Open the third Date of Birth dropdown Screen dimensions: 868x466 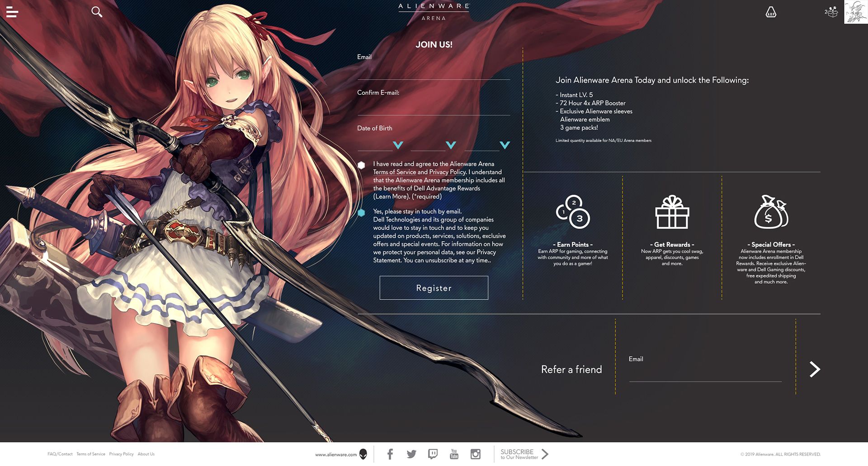click(x=487, y=145)
